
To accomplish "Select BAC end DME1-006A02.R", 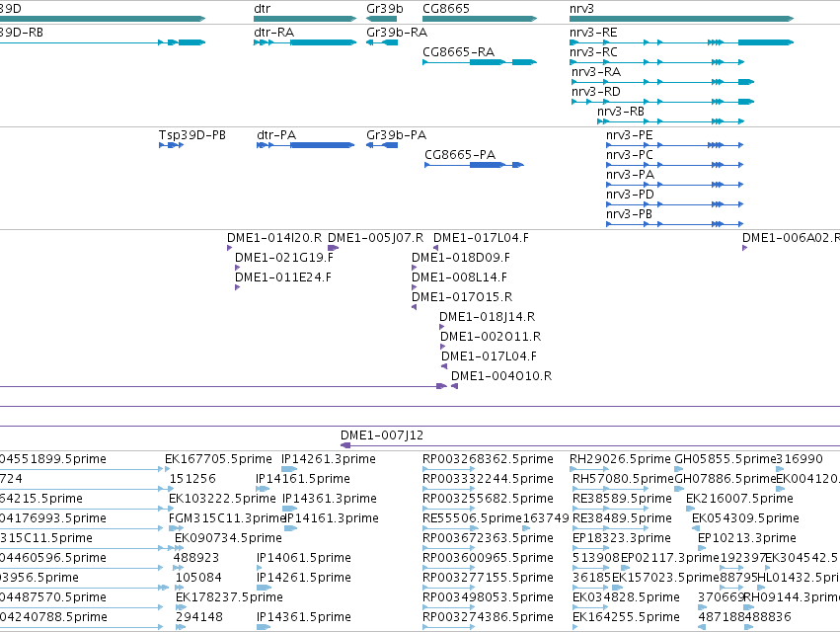I will pyautogui.click(x=744, y=248).
